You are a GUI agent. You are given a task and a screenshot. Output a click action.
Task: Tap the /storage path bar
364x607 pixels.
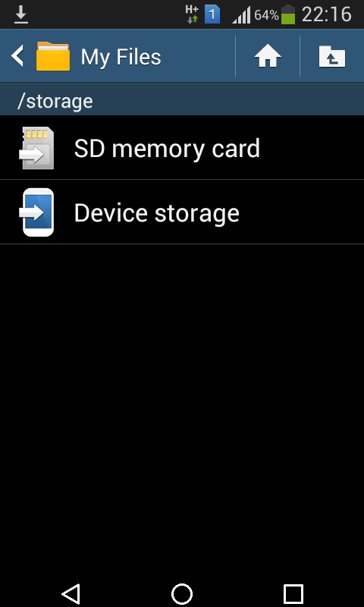click(182, 100)
